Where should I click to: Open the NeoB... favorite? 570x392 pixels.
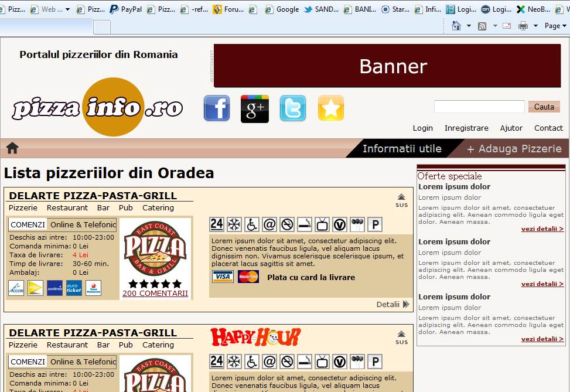[533, 9]
